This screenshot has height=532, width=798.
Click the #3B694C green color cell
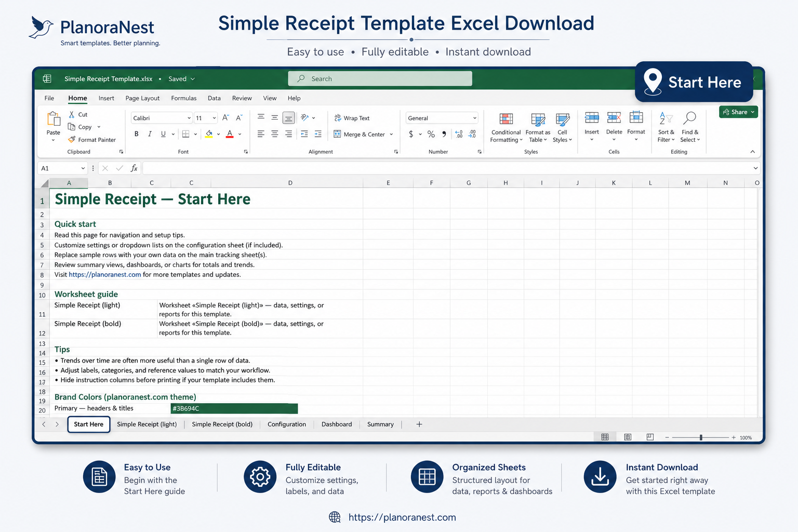coord(234,408)
